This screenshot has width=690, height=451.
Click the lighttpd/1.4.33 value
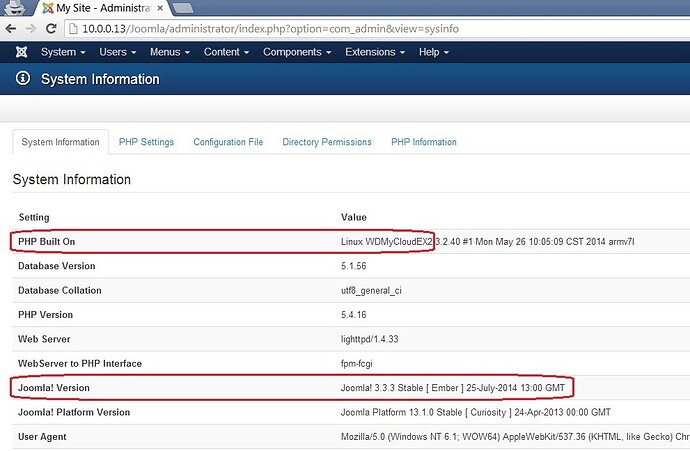369,339
